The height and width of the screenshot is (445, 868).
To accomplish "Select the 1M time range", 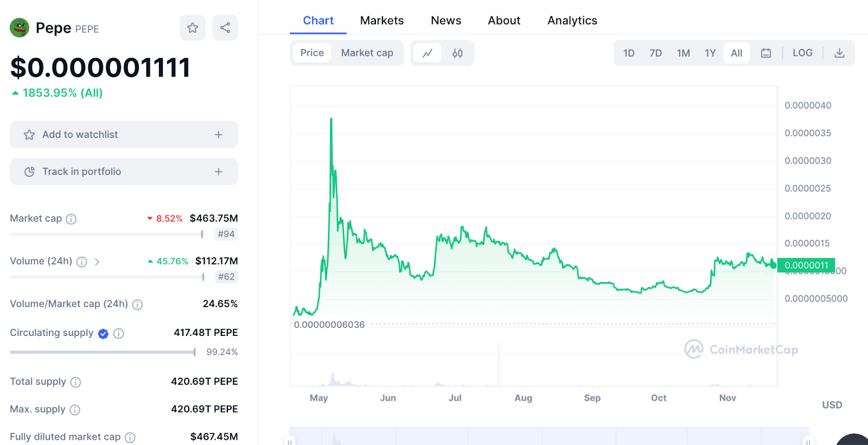I will click(x=684, y=53).
